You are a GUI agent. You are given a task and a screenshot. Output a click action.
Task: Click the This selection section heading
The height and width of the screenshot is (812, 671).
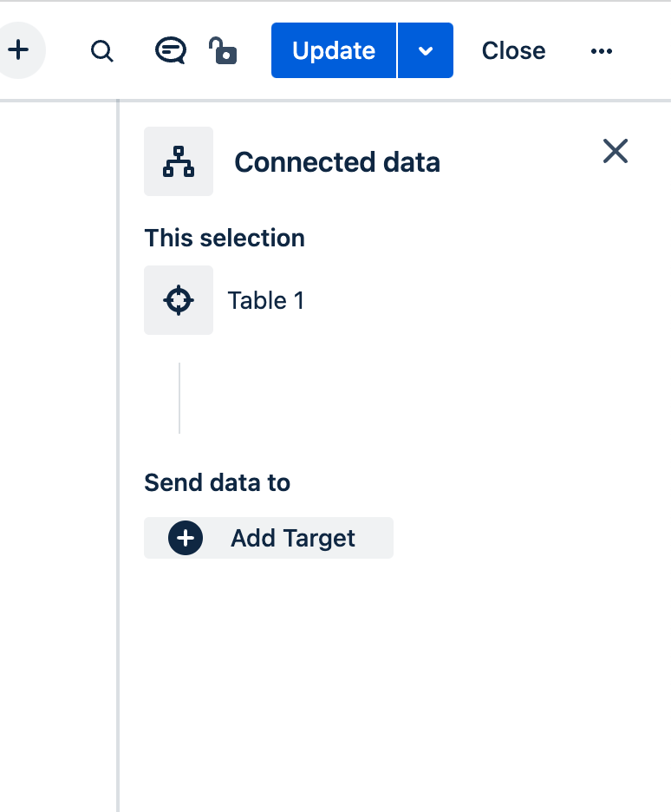225,239
